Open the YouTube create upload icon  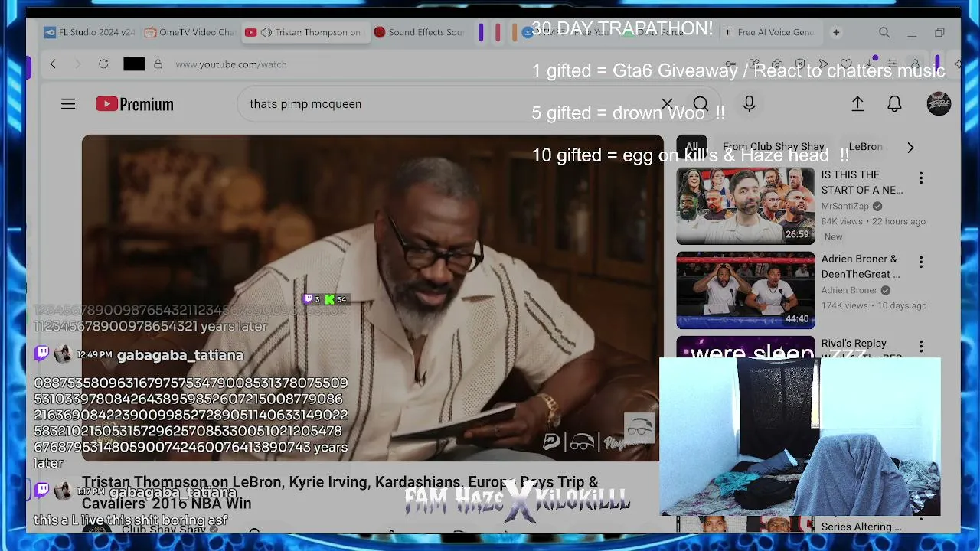[x=857, y=104]
